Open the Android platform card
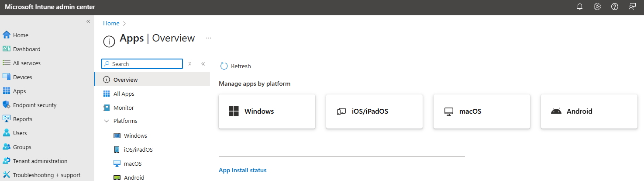Image resolution: width=644 pixels, height=181 pixels. [589, 111]
